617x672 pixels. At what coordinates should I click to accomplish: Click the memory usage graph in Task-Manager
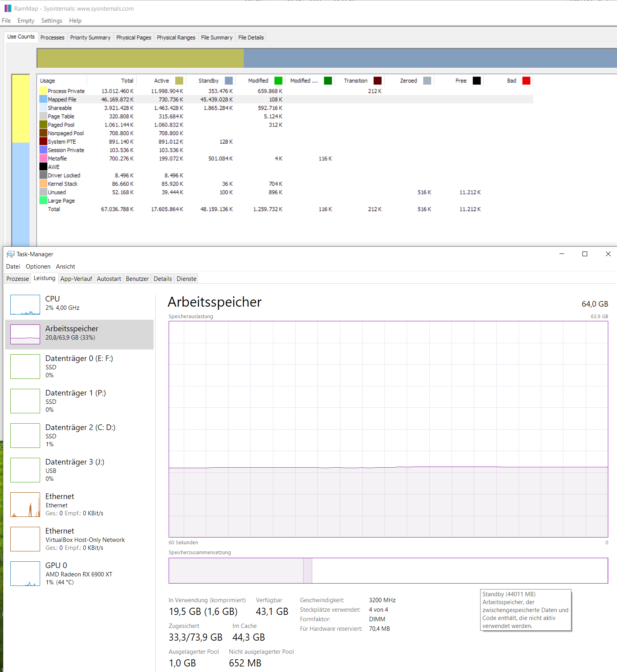388,429
